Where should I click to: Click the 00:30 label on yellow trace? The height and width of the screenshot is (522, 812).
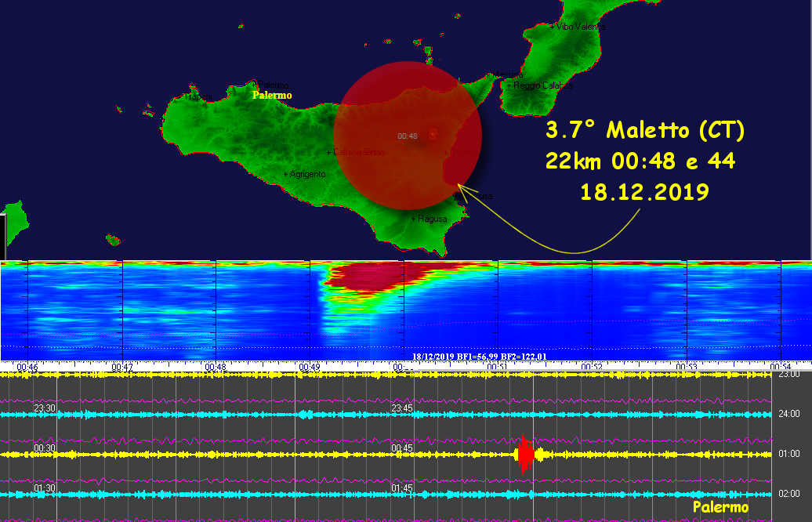(45, 448)
